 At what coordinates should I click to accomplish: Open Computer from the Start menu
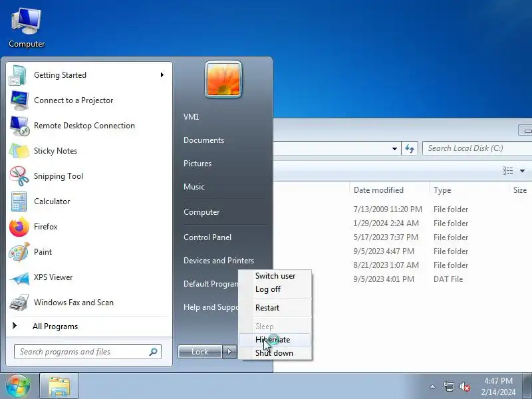pos(201,212)
